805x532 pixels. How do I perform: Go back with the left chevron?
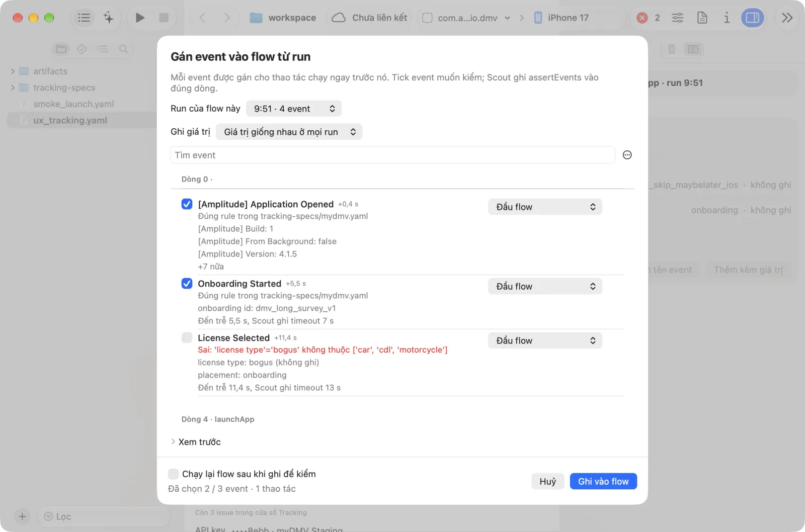tap(202, 18)
